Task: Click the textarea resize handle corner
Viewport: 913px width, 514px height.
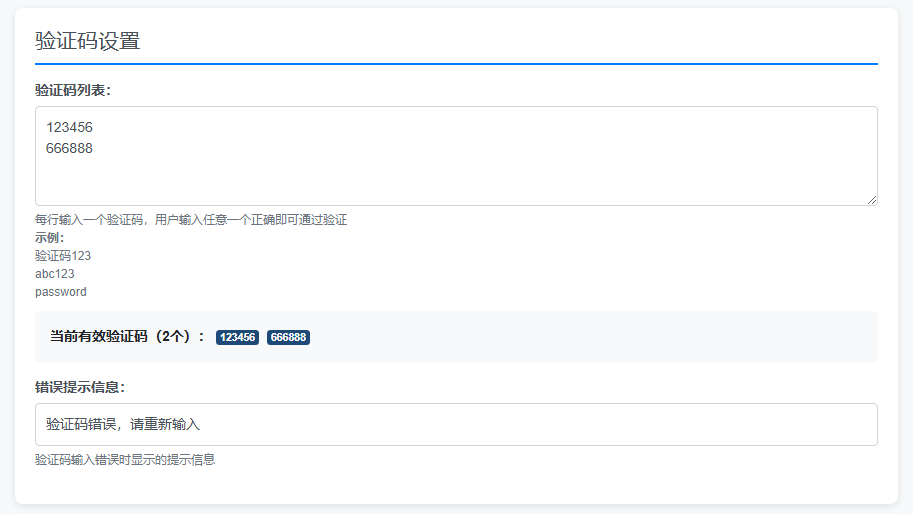Action: coord(872,200)
